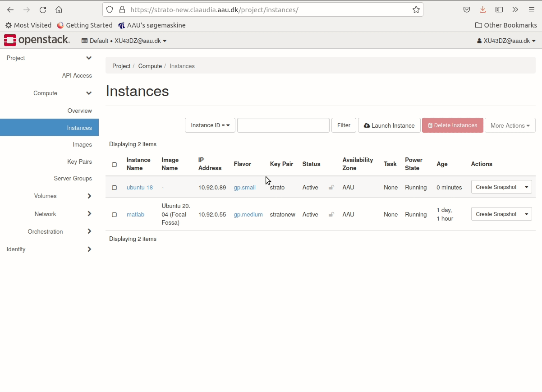
Task: Expand the actions dropdown next to matlab's Create Snapshot
Action: [x=526, y=214]
